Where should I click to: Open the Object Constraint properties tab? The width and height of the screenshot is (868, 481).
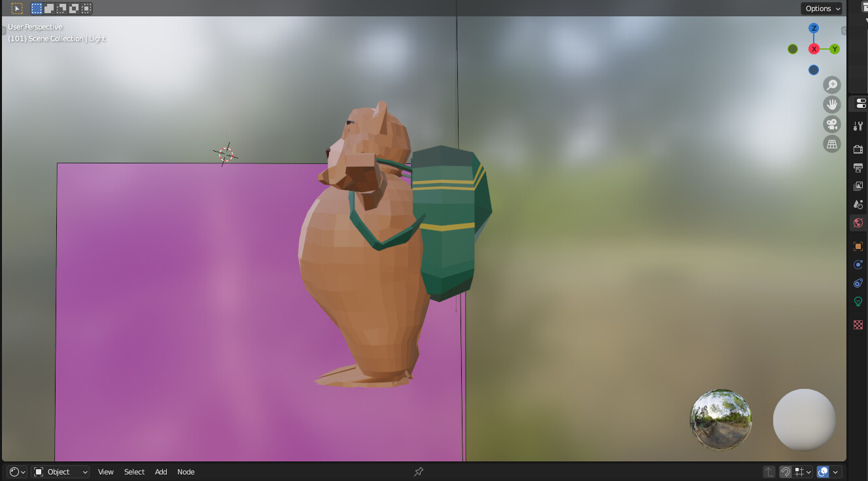click(x=858, y=283)
